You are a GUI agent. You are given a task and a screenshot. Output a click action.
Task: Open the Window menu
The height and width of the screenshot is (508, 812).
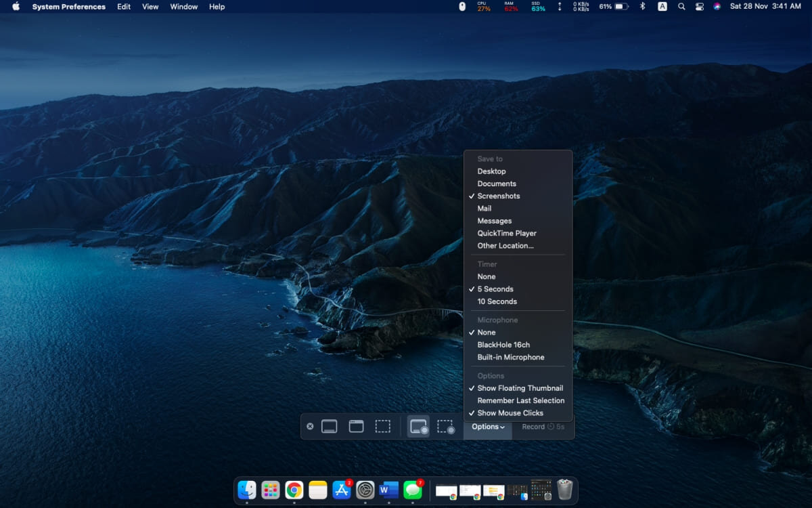click(184, 7)
